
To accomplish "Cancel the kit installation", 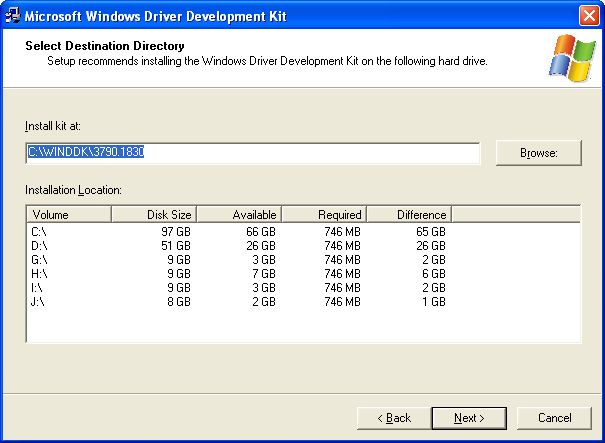I will (554, 418).
